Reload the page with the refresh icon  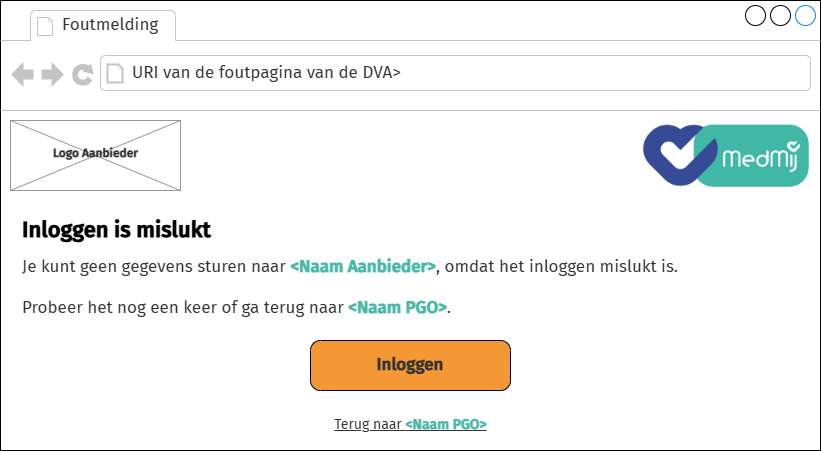82,73
